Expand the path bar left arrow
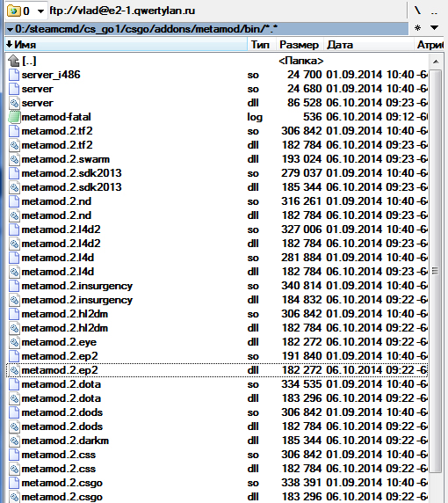The image size is (448, 503). 10,30
